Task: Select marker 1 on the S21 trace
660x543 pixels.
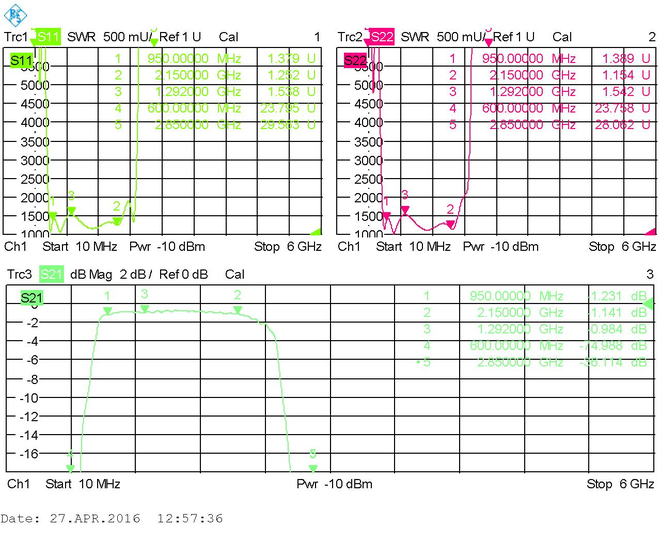Action: coord(107,311)
